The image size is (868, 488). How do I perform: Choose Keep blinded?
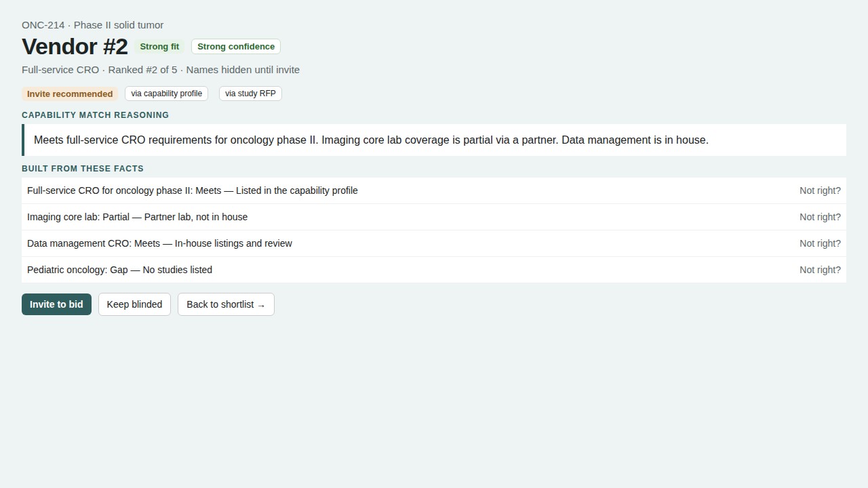pos(134,304)
